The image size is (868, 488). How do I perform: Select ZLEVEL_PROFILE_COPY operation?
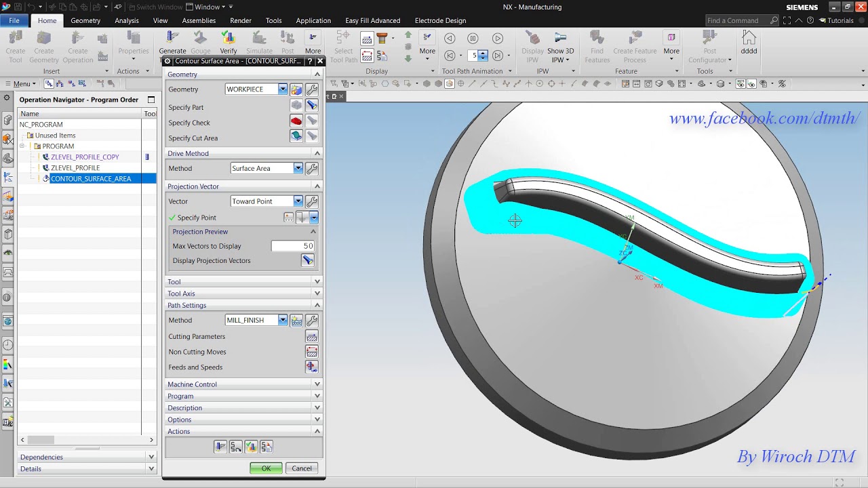tap(84, 157)
